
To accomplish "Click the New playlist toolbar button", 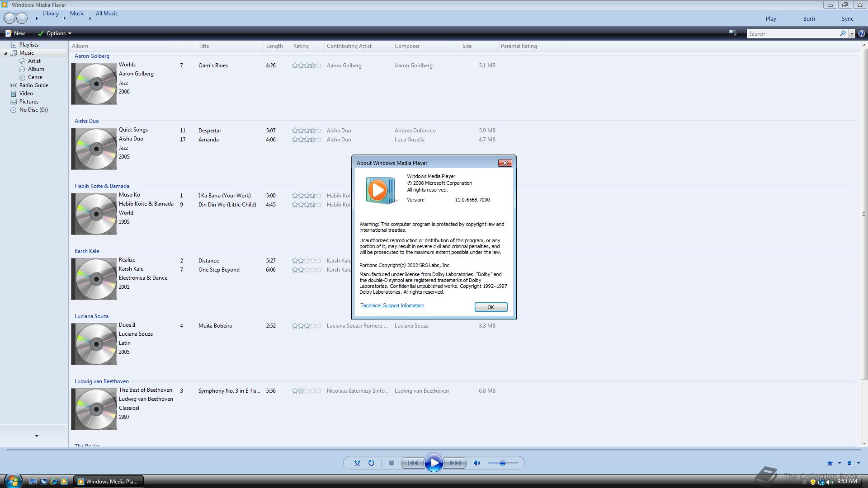I will [x=15, y=33].
